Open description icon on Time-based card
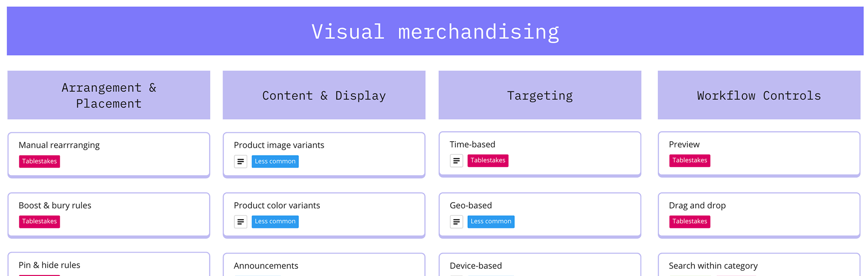 point(457,161)
